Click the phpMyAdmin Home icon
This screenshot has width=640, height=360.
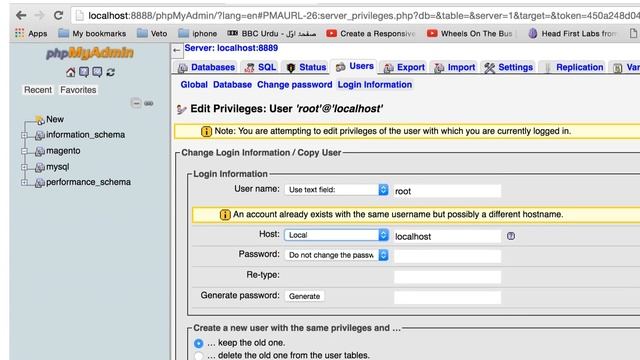[71, 72]
